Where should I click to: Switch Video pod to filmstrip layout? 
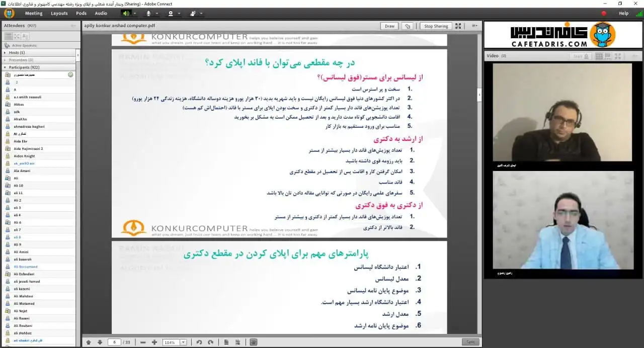(608, 56)
